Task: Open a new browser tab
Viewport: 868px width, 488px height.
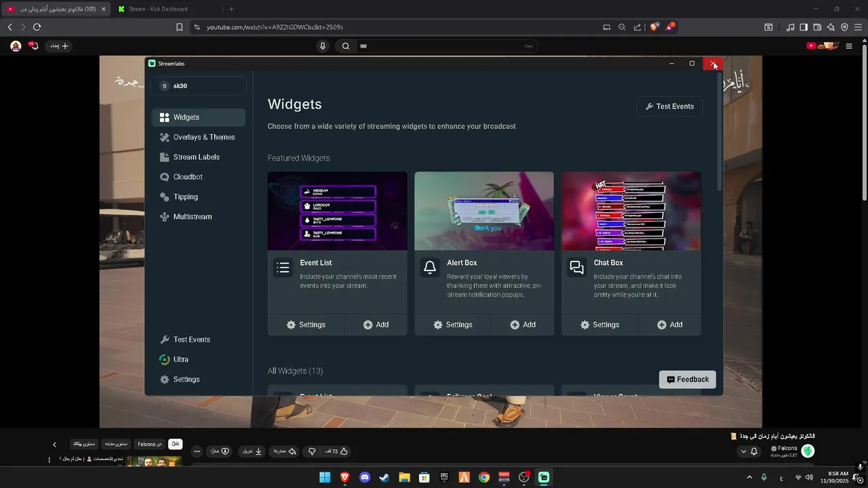Action: pyautogui.click(x=231, y=9)
